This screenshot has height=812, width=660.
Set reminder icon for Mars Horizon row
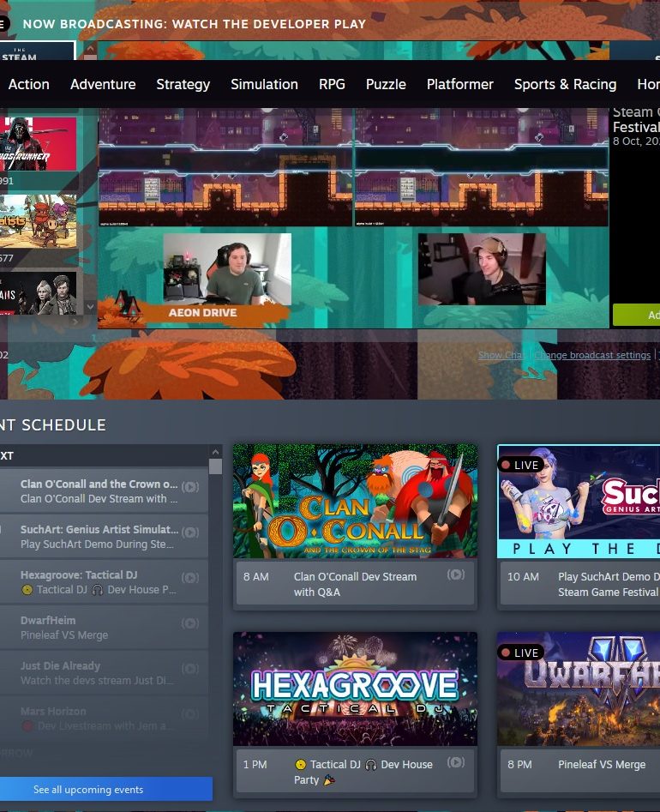coord(190,714)
